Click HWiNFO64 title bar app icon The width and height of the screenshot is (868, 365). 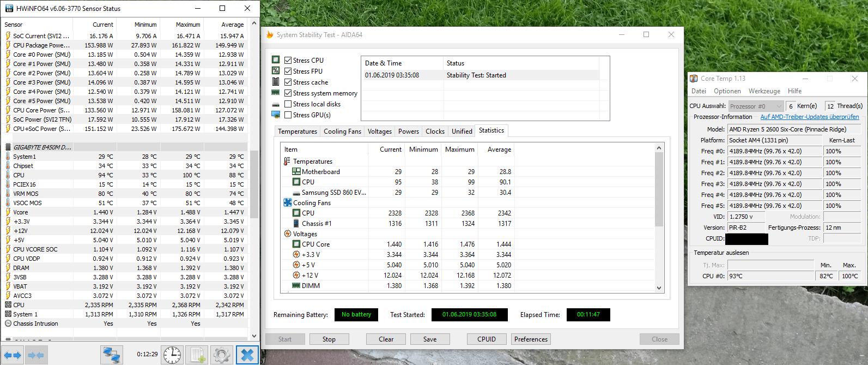click(x=9, y=8)
